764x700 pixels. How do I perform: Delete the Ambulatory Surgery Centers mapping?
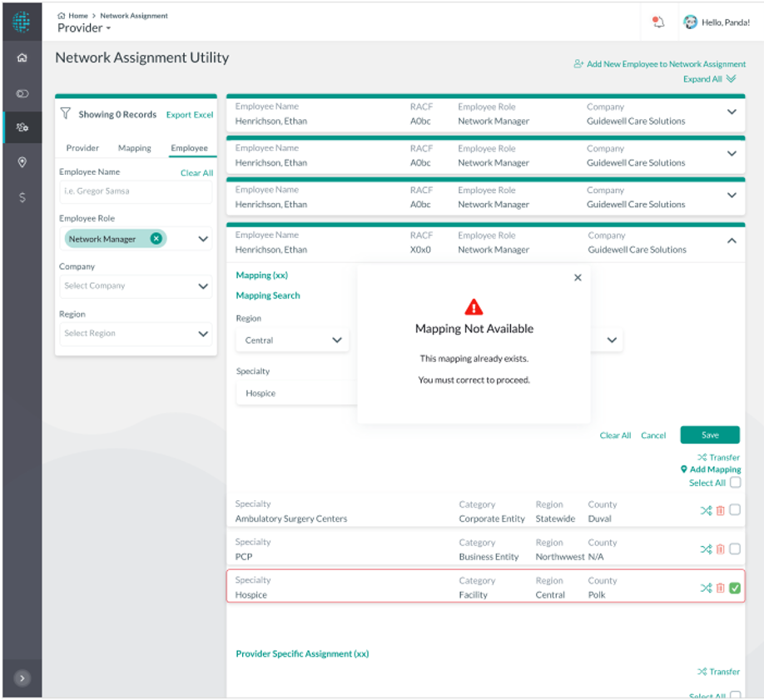(720, 510)
